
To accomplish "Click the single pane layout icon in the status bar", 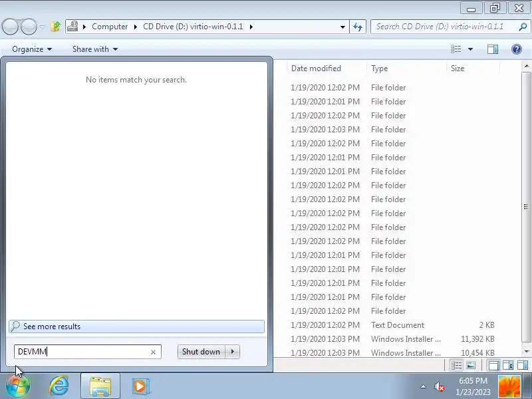I will [493, 365].
